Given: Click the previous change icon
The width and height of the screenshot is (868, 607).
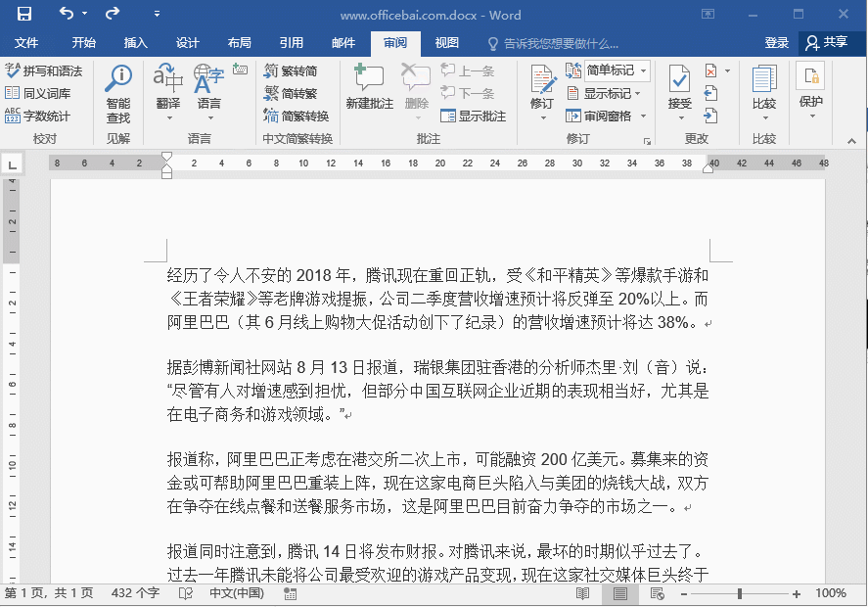Looking at the screenshot, I should (x=711, y=93).
